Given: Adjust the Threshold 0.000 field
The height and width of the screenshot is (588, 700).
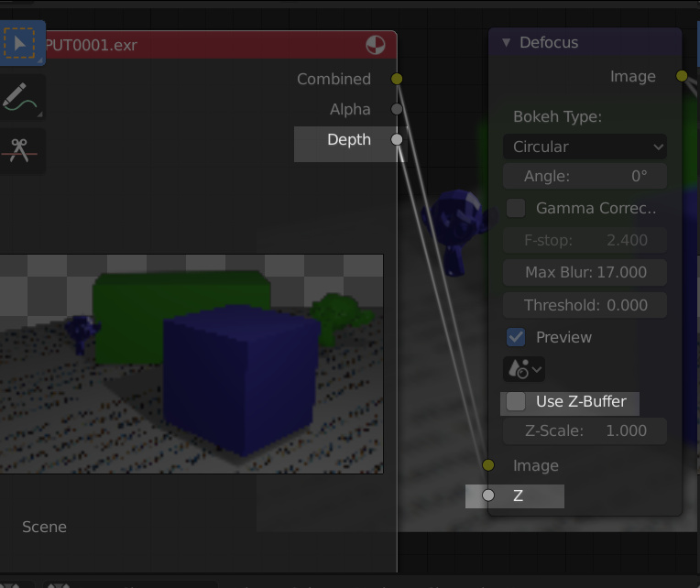Looking at the screenshot, I should 585,305.
